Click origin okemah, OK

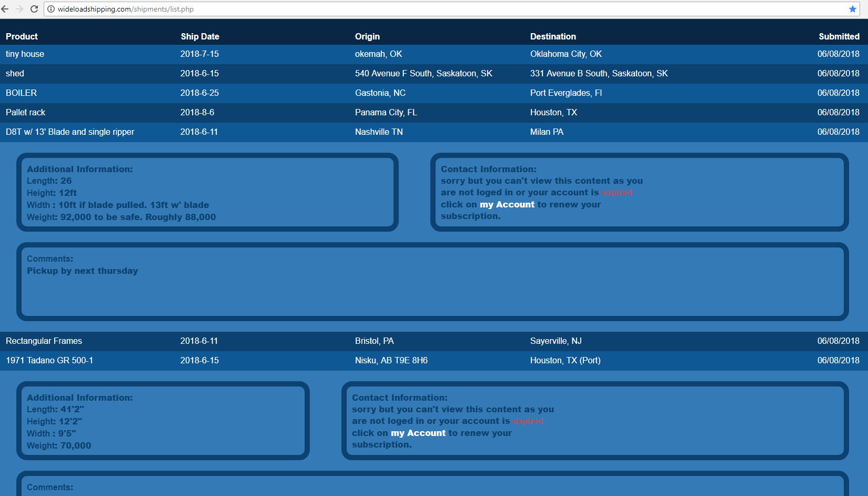point(378,54)
